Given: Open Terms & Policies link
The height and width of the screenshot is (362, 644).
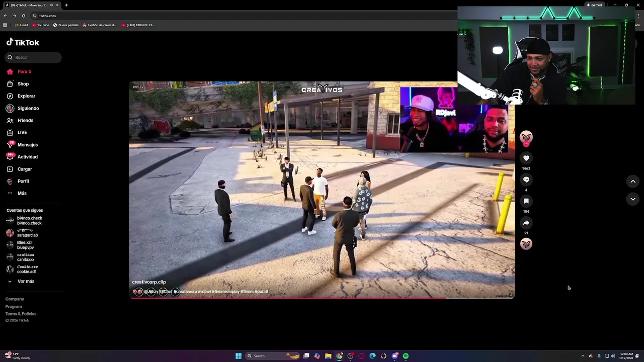Looking at the screenshot, I should (21, 314).
